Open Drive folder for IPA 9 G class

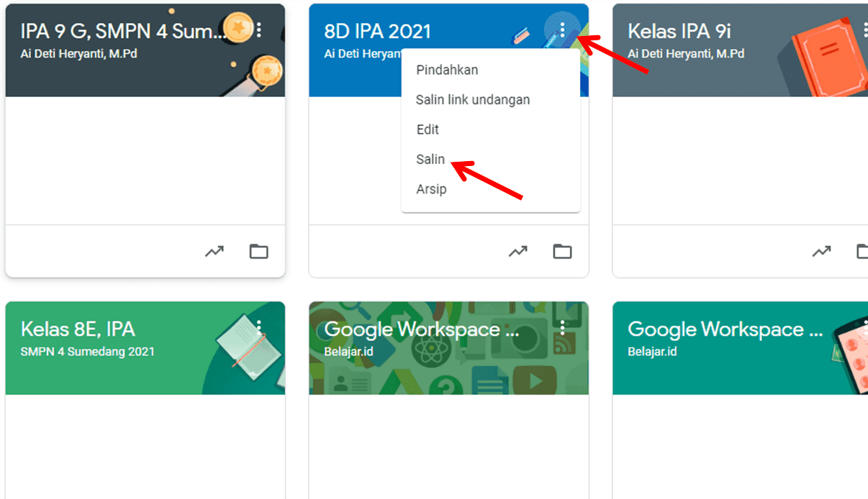coord(258,251)
